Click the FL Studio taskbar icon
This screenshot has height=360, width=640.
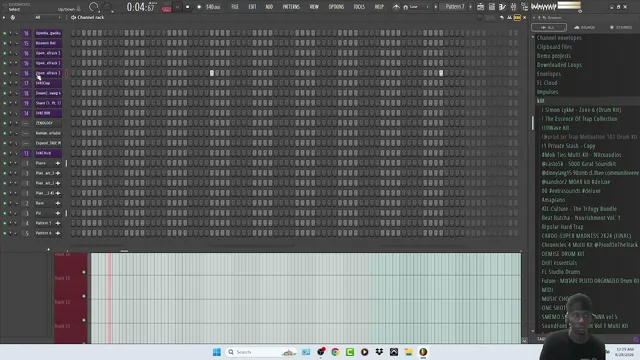point(423,352)
